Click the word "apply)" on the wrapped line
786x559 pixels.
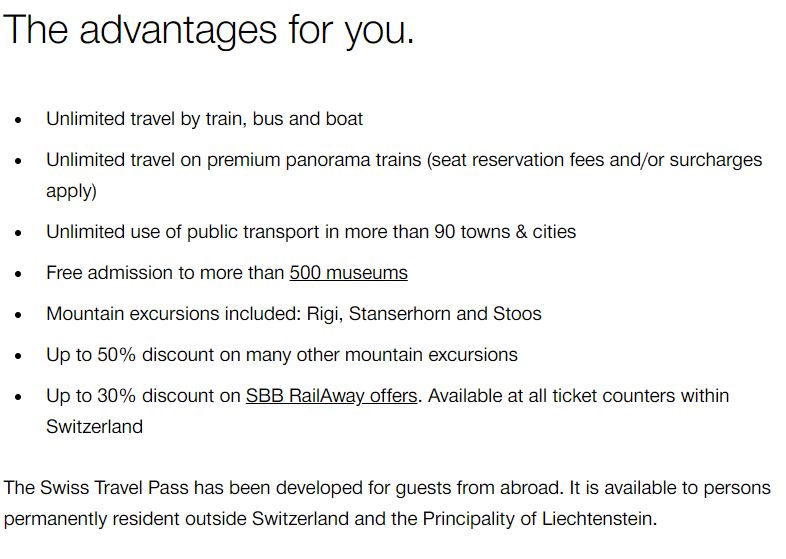[71, 191]
